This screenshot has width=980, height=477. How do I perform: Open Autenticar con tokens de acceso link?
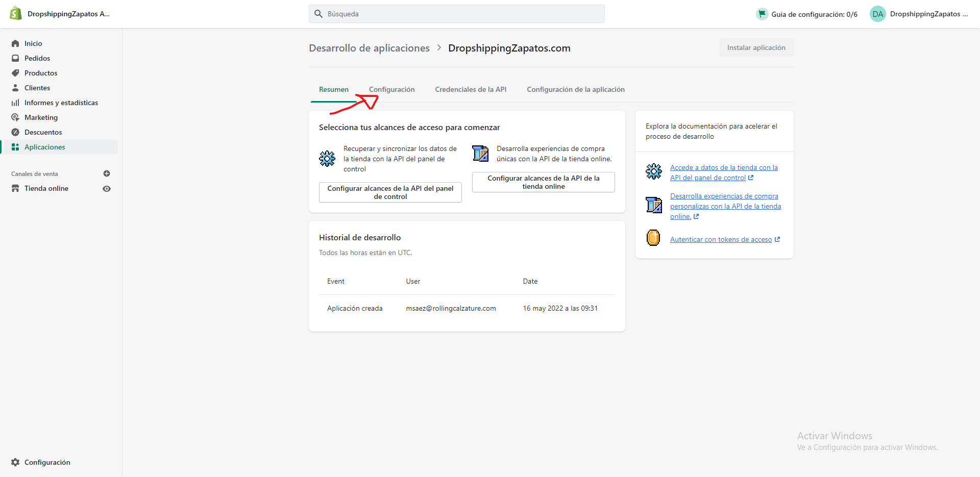click(x=721, y=239)
